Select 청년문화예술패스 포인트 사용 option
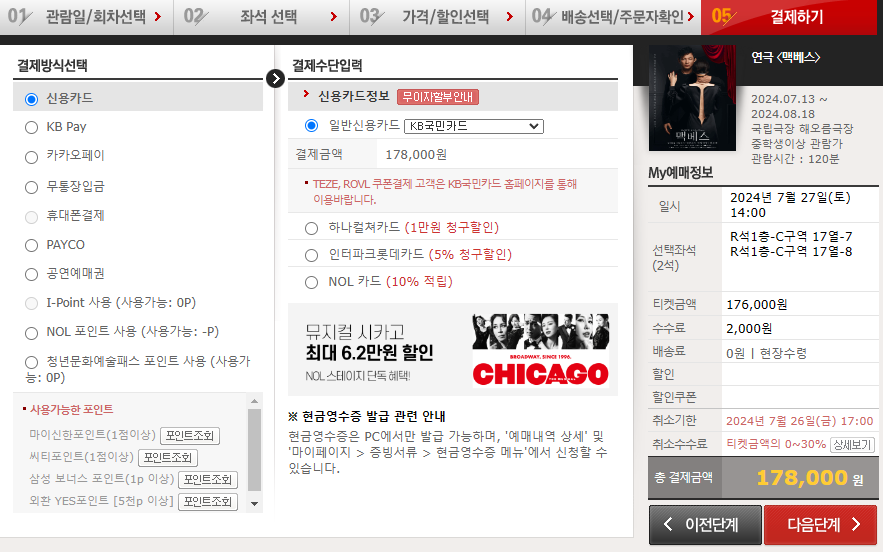Viewport: 883px width, 552px height. tap(32, 362)
